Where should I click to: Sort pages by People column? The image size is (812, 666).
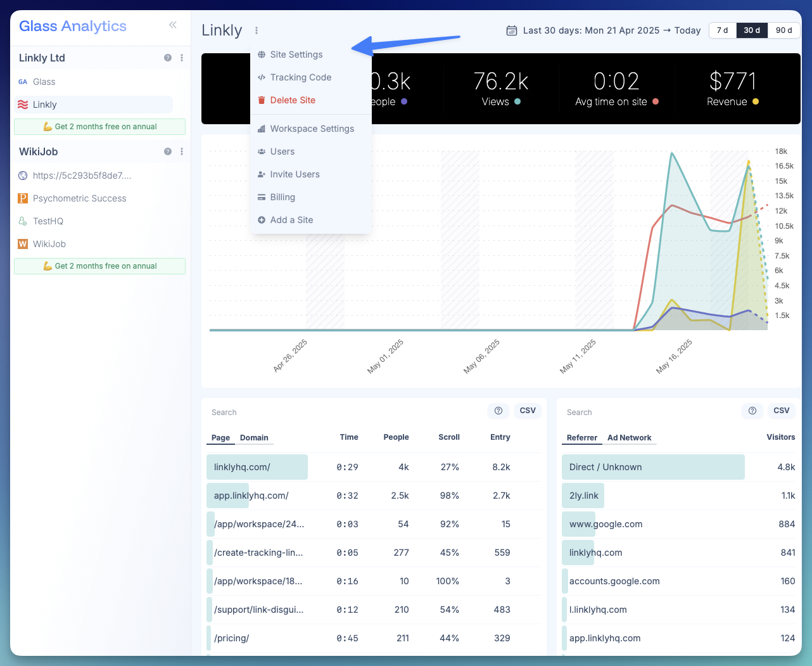pos(396,437)
